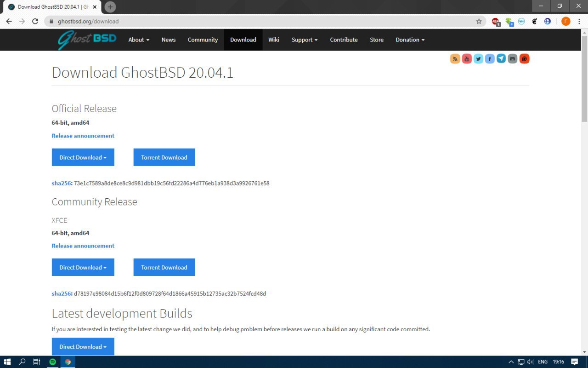Open the Chrome three-dot menu
The image size is (588, 368).
(x=579, y=21)
